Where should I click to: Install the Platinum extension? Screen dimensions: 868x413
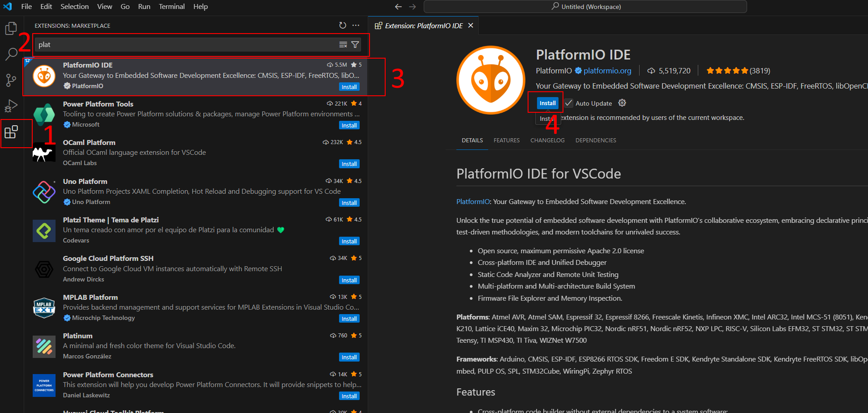click(349, 357)
